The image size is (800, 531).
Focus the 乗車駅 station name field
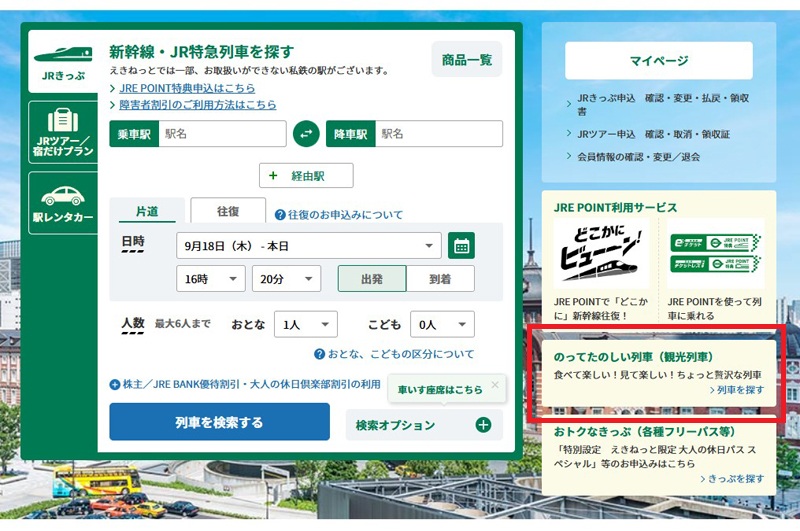(222, 134)
